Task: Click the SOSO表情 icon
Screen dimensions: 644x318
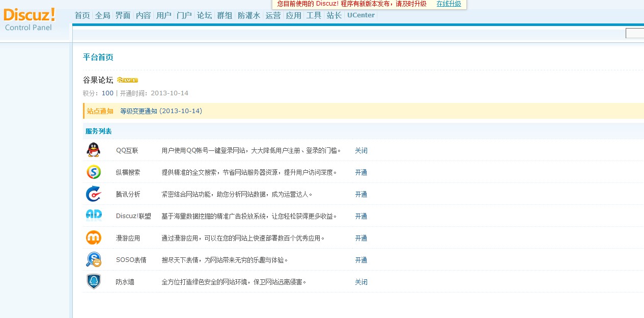Action: pos(93,260)
